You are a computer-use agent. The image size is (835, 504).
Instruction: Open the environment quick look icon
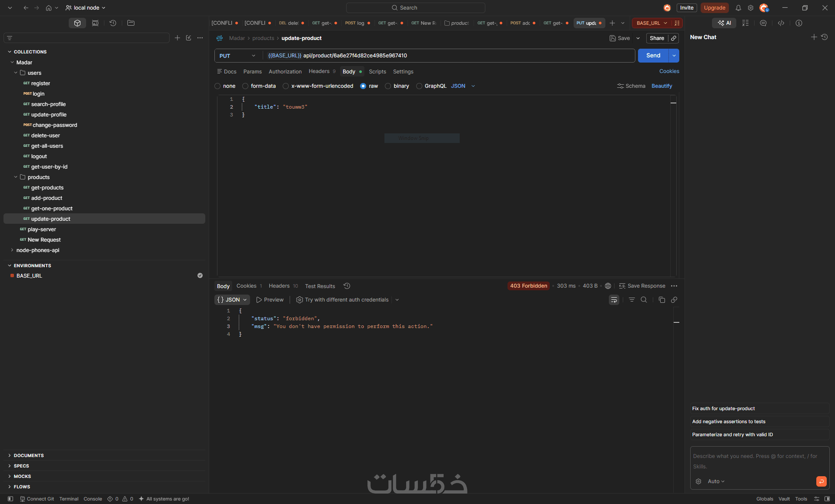677,23
